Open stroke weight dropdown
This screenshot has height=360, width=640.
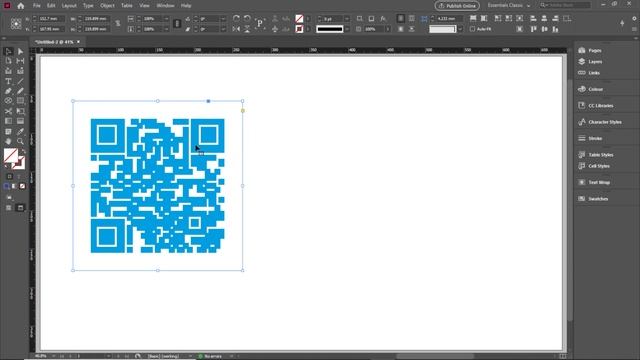(x=347, y=19)
